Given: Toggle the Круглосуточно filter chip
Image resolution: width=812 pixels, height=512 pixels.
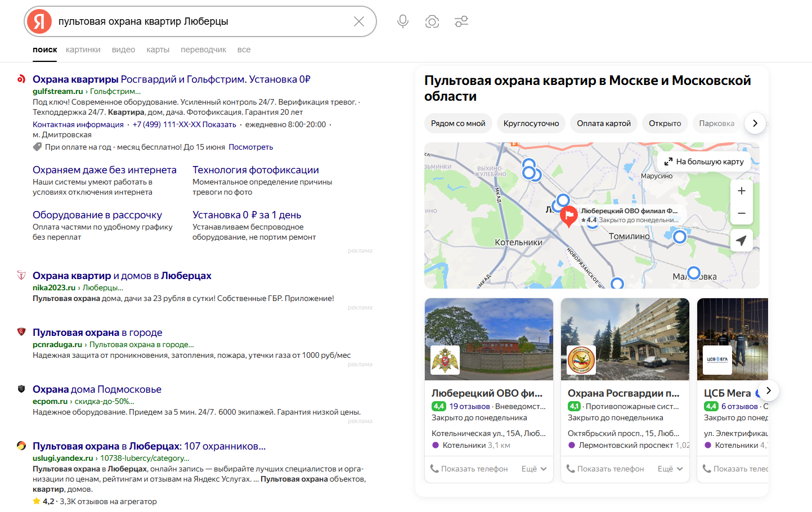Looking at the screenshot, I should (531, 123).
